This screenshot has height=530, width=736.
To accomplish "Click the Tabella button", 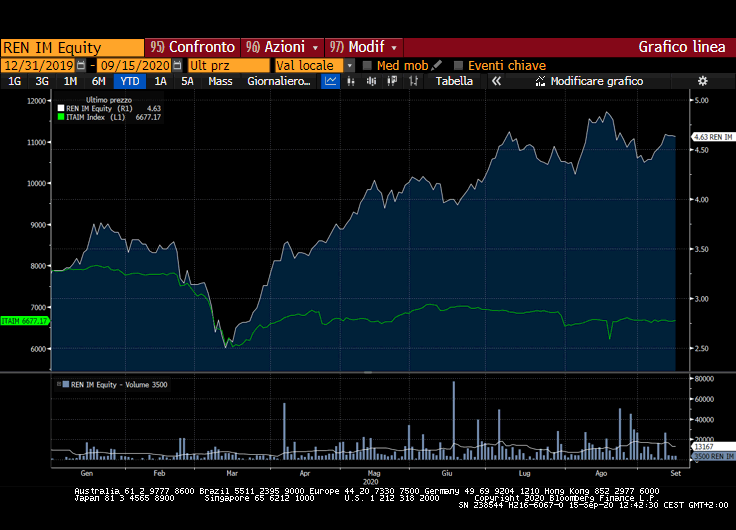I will [454, 81].
